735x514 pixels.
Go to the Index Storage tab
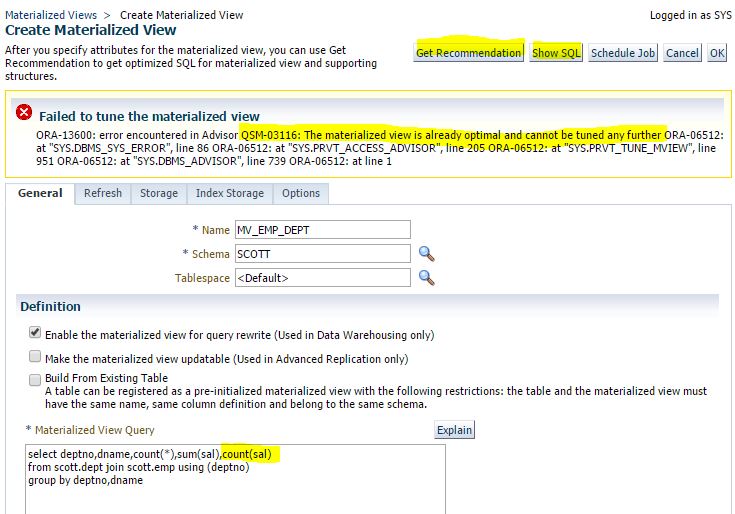(230, 193)
